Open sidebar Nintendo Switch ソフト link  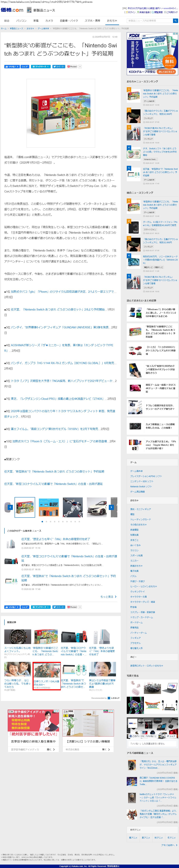tap(141, 487)
